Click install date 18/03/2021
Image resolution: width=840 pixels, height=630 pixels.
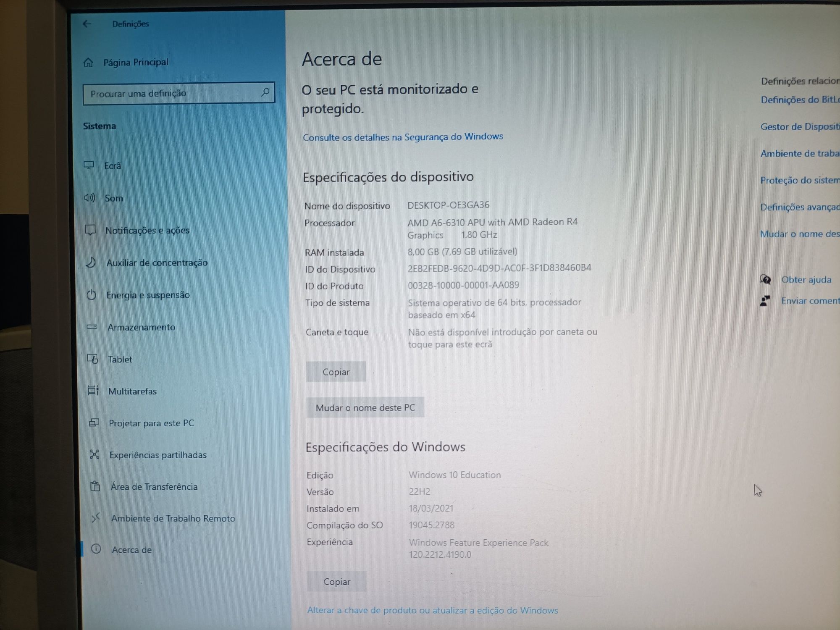tap(431, 508)
